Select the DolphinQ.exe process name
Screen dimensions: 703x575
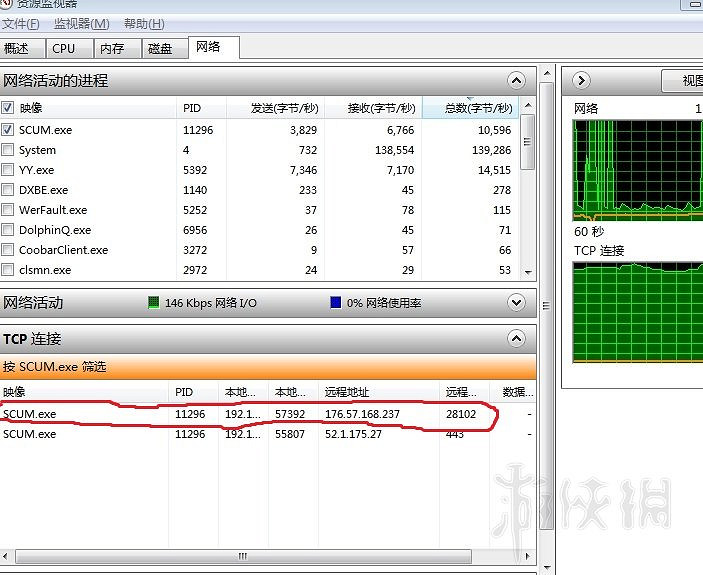[55, 230]
